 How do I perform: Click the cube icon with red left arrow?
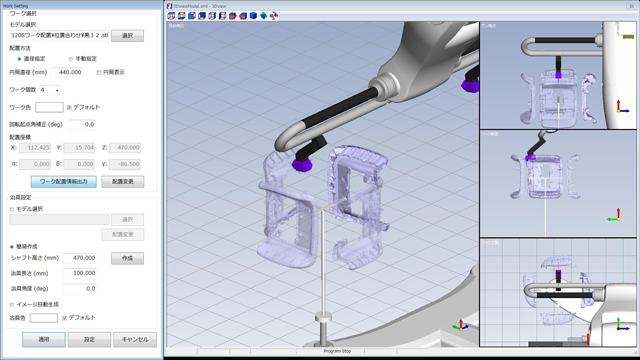243,16
